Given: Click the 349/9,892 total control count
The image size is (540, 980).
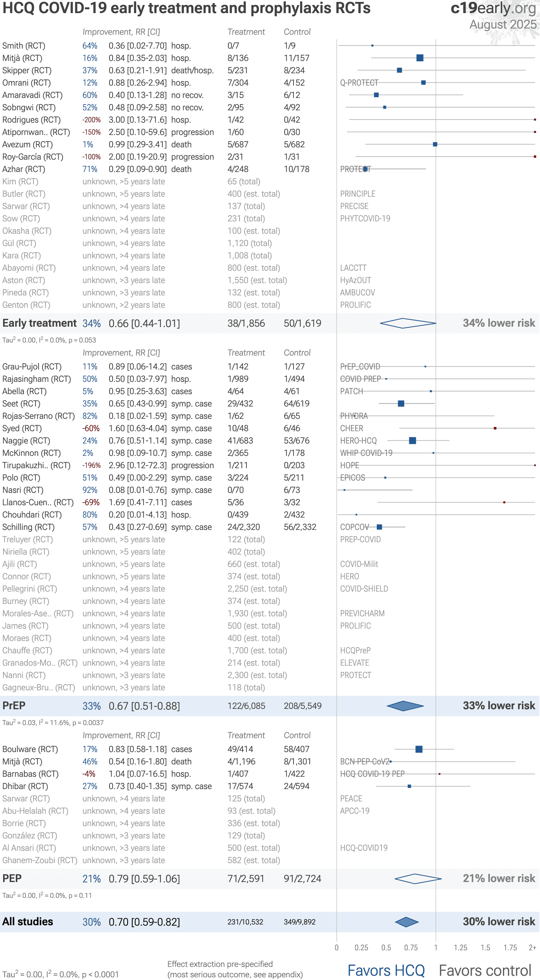Looking at the screenshot, I should tap(300, 922).
